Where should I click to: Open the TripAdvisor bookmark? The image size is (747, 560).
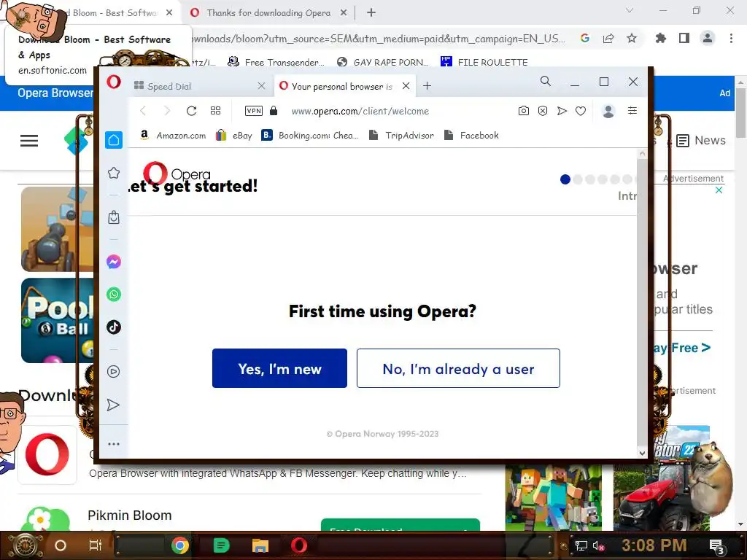coord(402,135)
